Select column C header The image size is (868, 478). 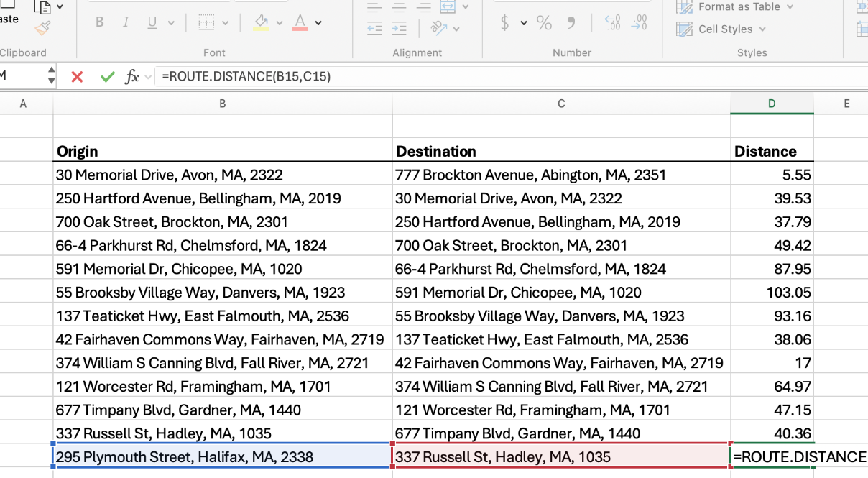561,104
